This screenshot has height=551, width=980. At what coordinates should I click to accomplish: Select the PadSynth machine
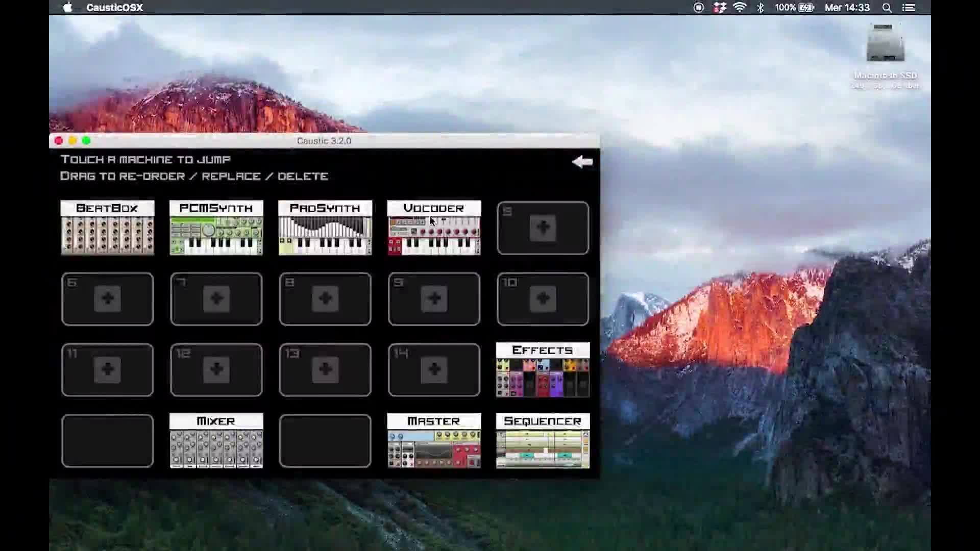coord(325,228)
